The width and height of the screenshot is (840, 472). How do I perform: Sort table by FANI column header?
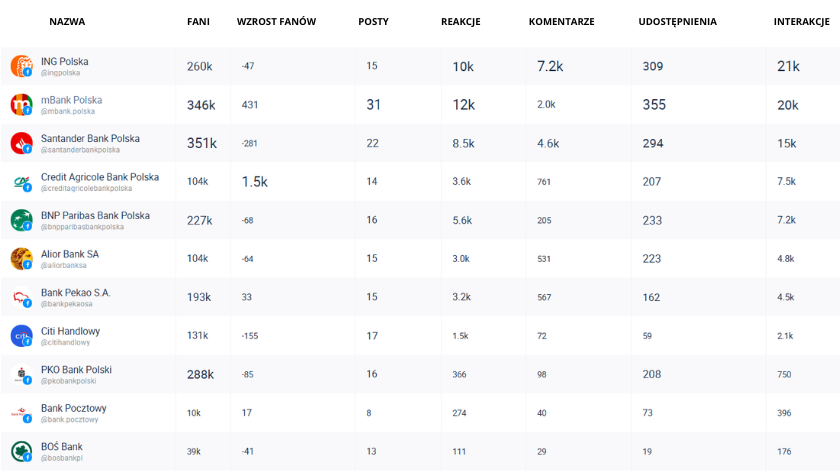[x=198, y=21]
